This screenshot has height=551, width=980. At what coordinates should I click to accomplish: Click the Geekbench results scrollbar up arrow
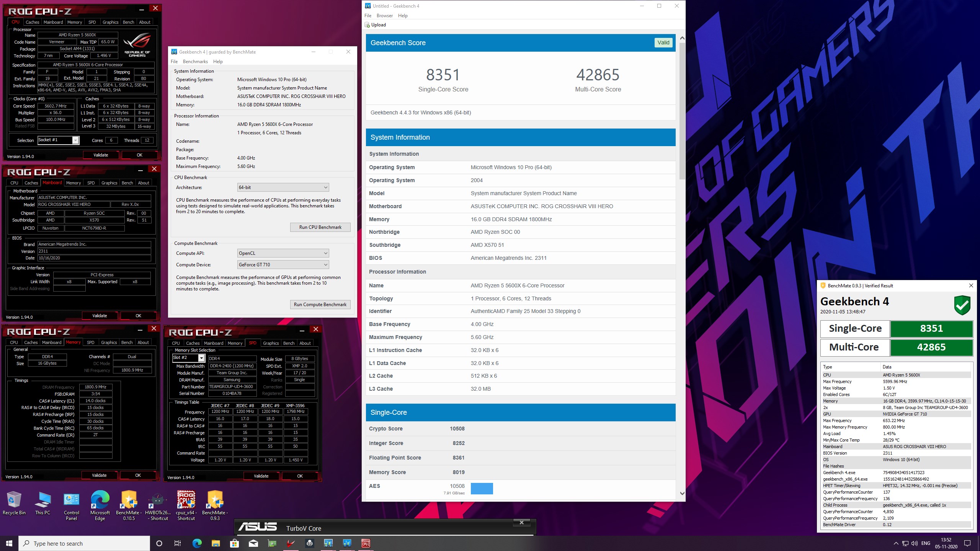[x=682, y=38]
